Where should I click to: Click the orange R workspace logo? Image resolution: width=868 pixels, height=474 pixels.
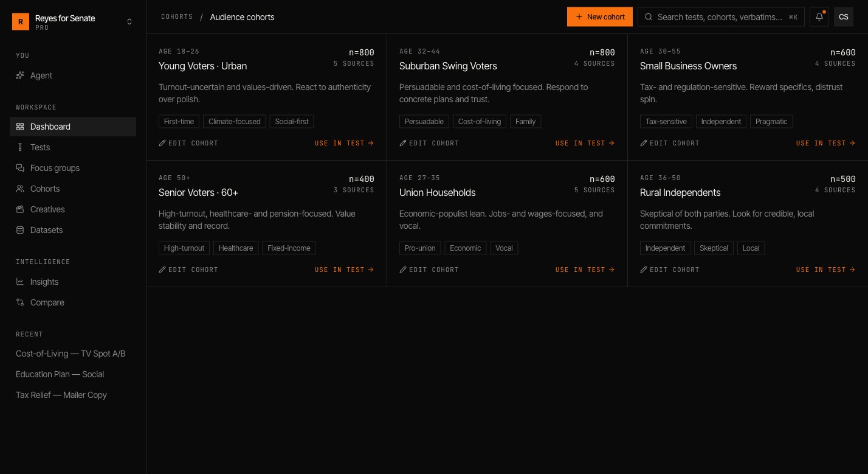[x=21, y=22]
